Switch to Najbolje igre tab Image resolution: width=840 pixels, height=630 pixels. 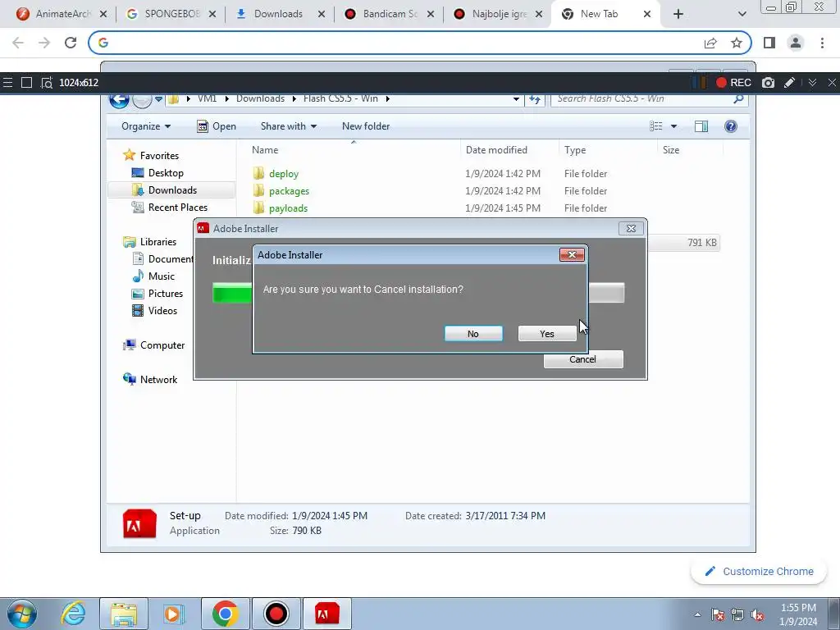coord(500,14)
